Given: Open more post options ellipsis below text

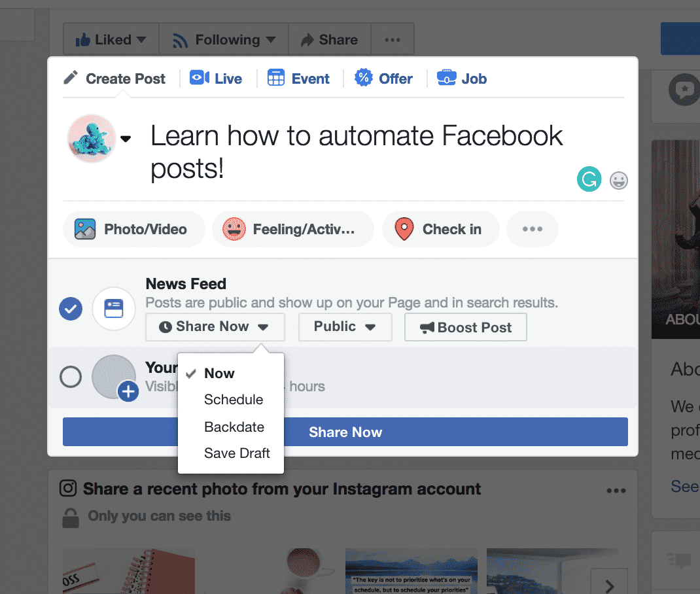Looking at the screenshot, I should (532, 229).
